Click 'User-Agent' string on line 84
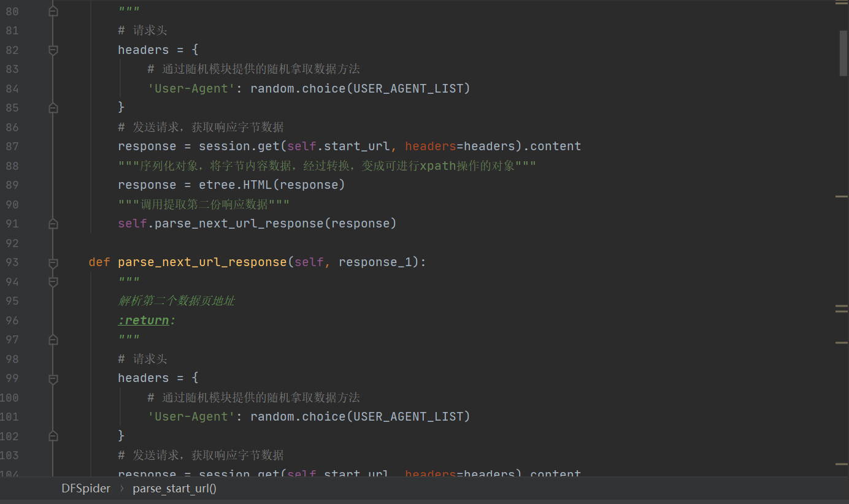 click(x=191, y=88)
